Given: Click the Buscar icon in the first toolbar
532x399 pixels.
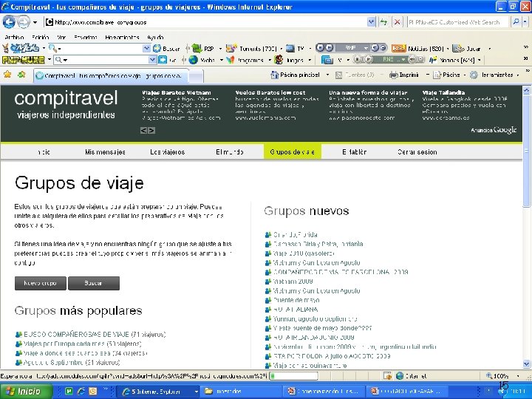Looking at the screenshot, I should click(x=157, y=49).
